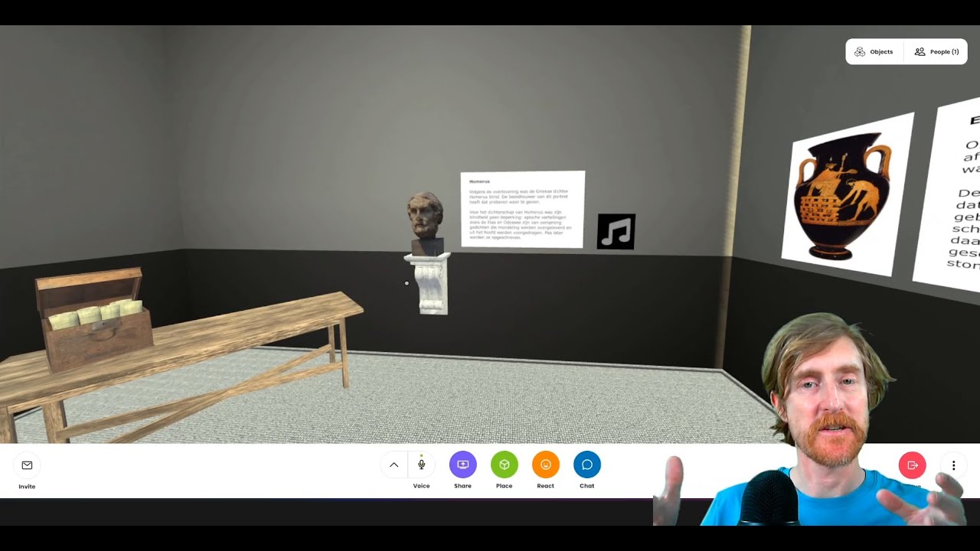Open the three-dot more options menu
This screenshot has width=980, height=551.
click(x=953, y=465)
